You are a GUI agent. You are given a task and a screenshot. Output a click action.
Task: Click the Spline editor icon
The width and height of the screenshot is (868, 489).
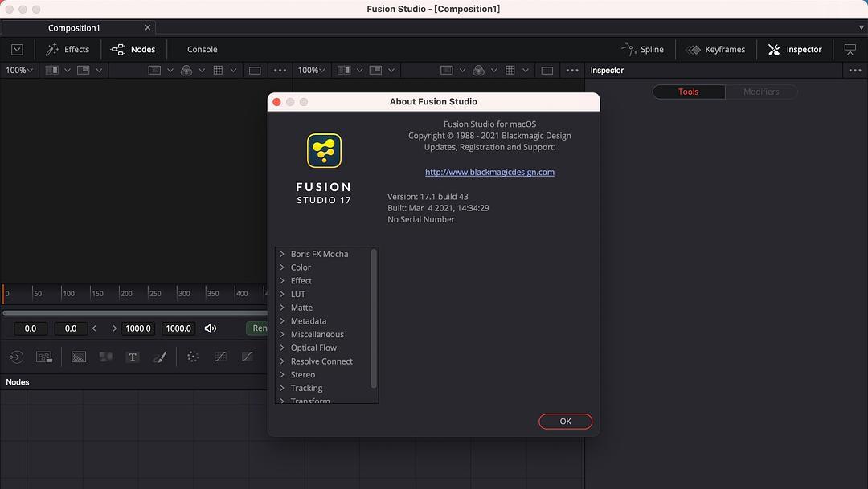pyautogui.click(x=629, y=50)
